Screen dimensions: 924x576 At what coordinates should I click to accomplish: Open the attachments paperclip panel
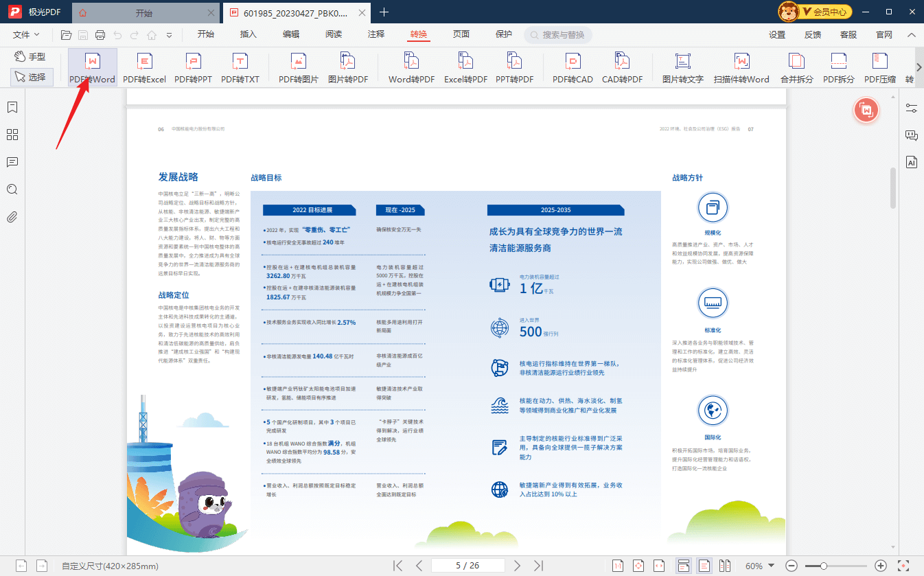tap(12, 217)
